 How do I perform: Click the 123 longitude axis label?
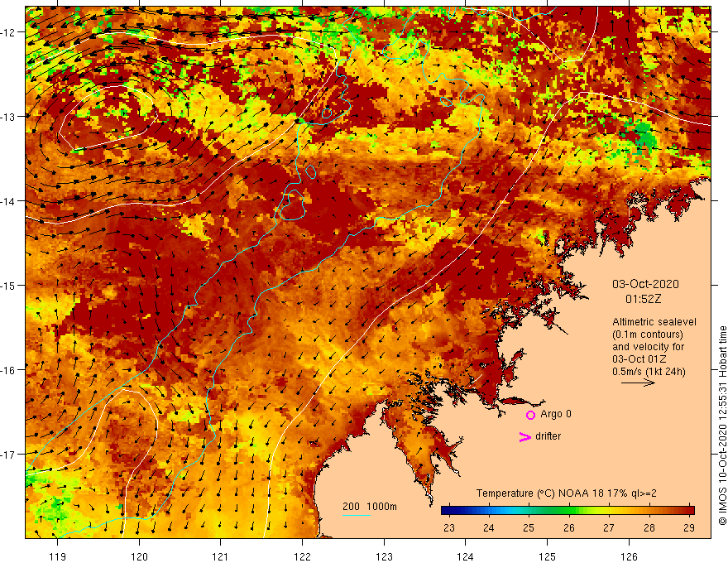(x=384, y=556)
